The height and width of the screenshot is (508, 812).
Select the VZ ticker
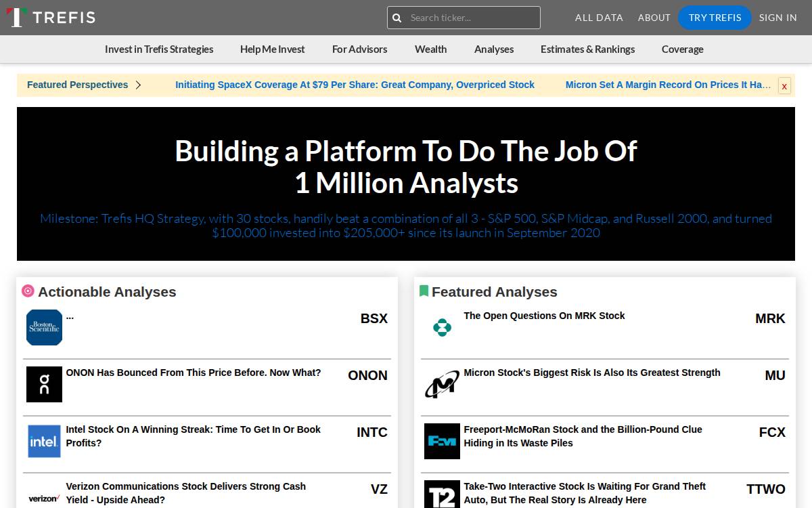[379, 489]
